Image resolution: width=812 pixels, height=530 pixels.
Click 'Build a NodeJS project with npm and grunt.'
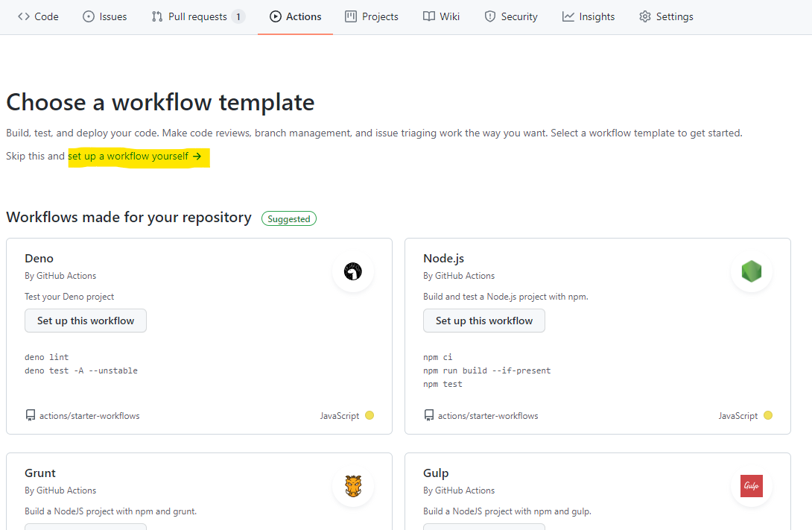pyautogui.click(x=111, y=511)
